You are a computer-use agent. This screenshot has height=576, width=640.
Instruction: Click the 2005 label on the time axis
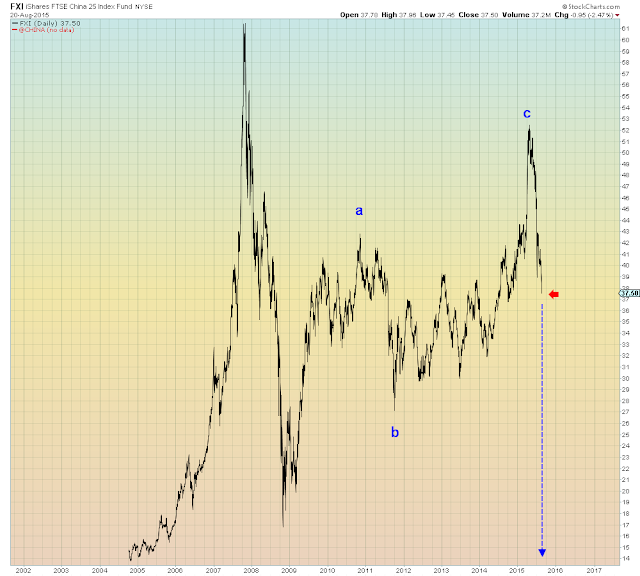[x=137, y=570]
